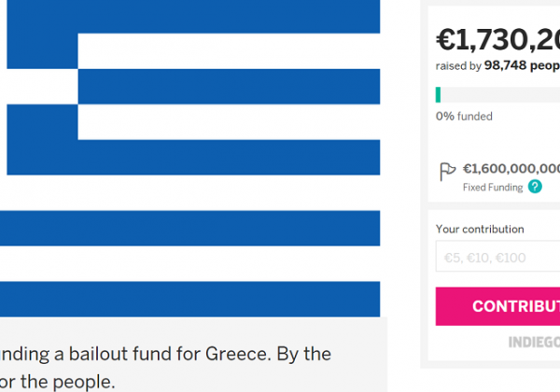The width and height of the screenshot is (560, 392).
Task: Click the gray unfilled portion of funding bar
Action: click(x=500, y=95)
